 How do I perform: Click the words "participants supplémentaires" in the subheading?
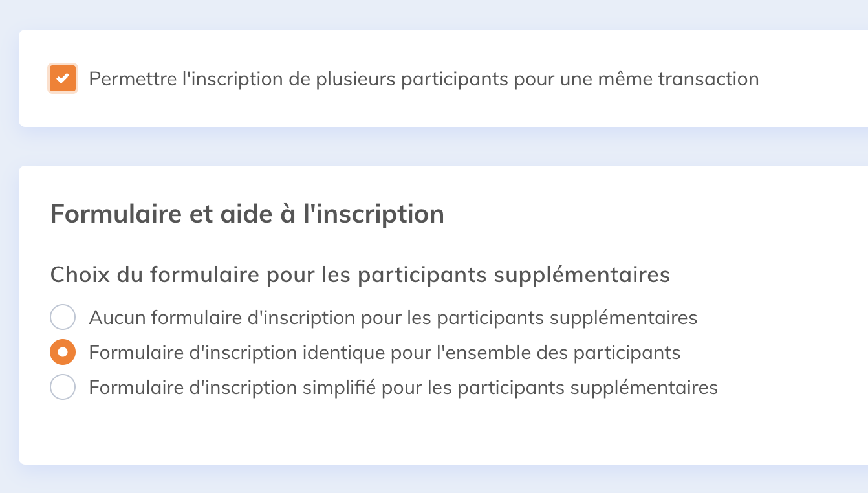click(x=514, y=275)
